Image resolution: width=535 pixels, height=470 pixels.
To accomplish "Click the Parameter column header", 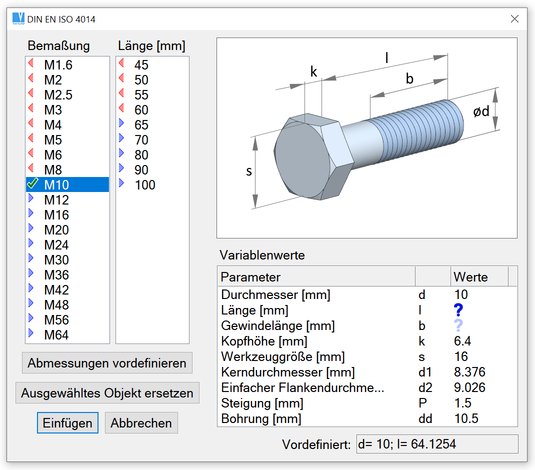I will click(316, 276).
